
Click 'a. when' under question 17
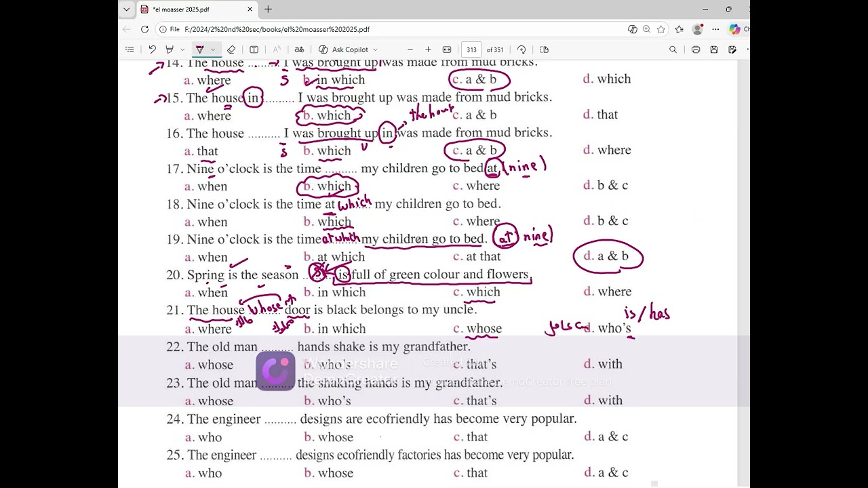click(x=205, y=186)
